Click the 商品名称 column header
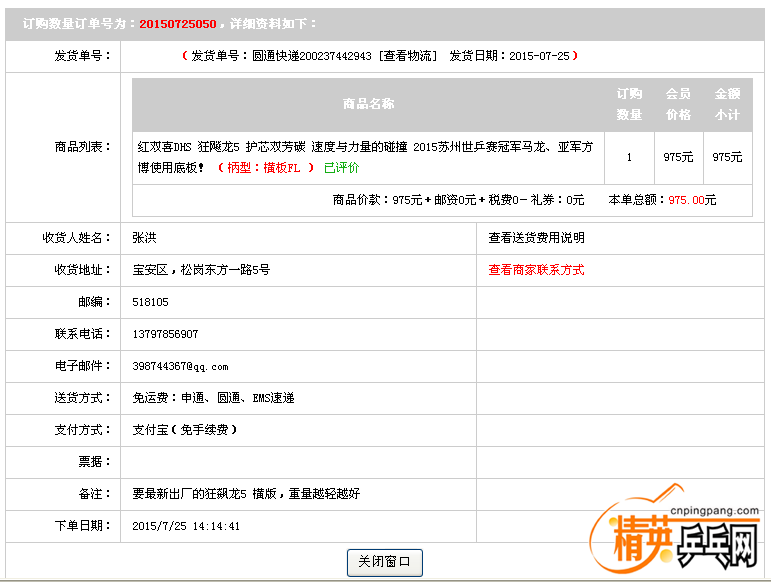 click(368, 104)
